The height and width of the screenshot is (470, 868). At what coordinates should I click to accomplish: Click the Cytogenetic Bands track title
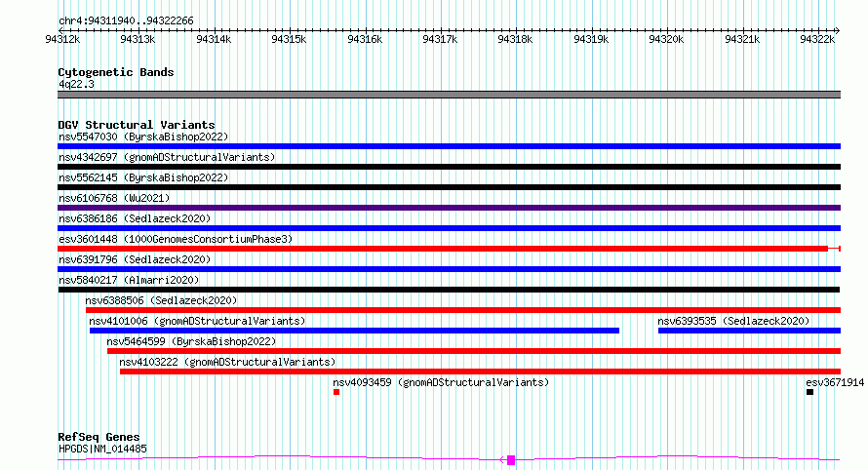click(116, 72)
